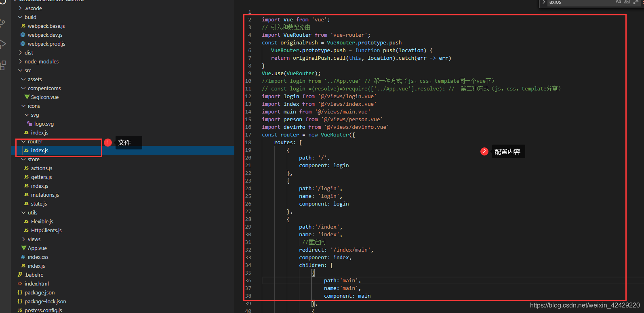Expand the replace row in find widget
The width and height of the screenshot is (644, 313).
[x=544, y=2]
